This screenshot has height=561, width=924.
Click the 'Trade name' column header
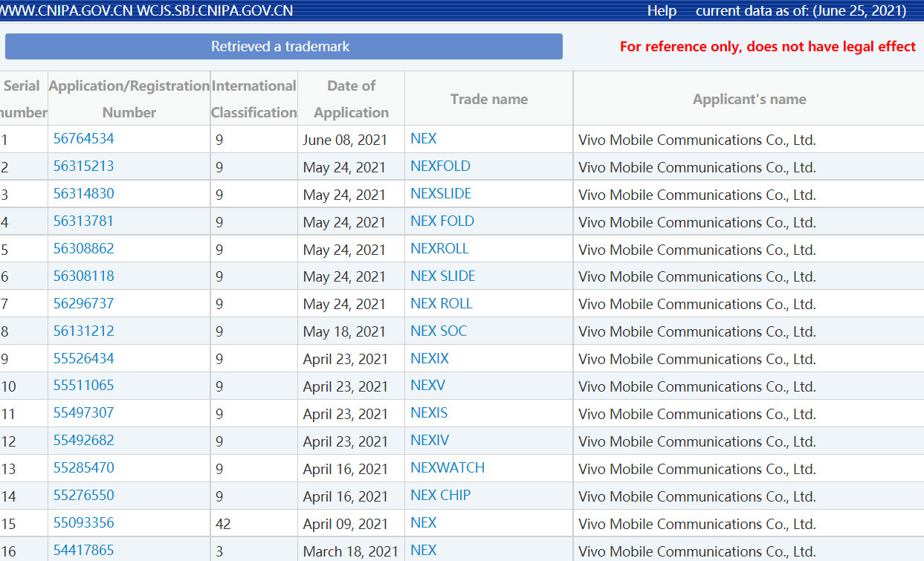point(489,99)
